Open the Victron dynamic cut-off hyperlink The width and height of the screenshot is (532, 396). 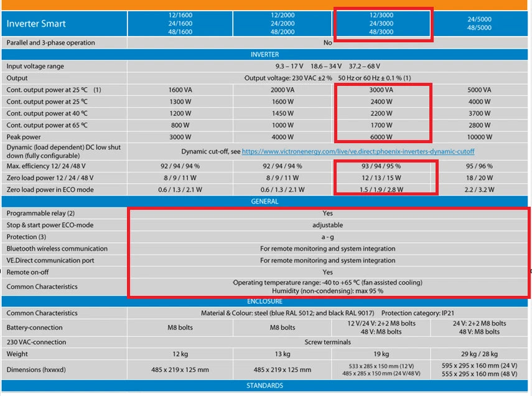(358, 151)
